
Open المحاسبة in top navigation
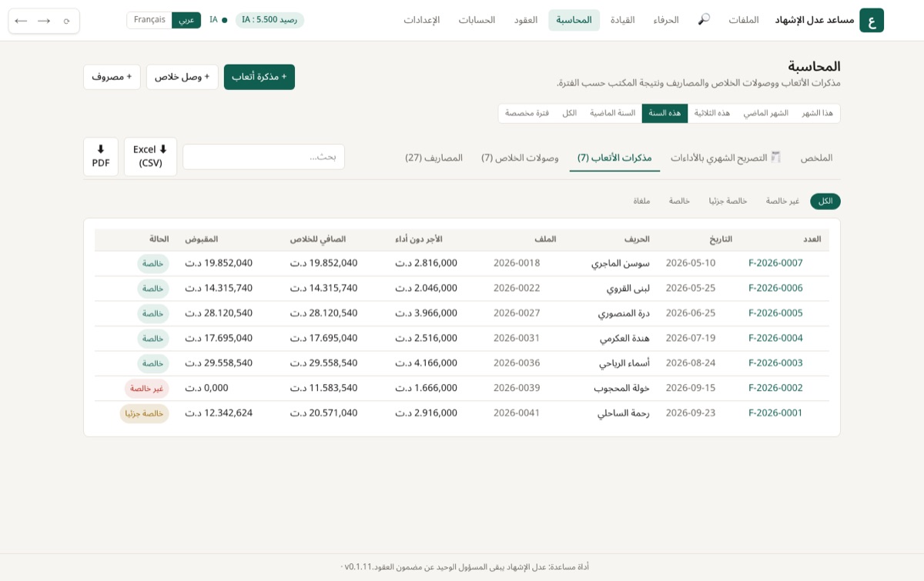(574, 20)
